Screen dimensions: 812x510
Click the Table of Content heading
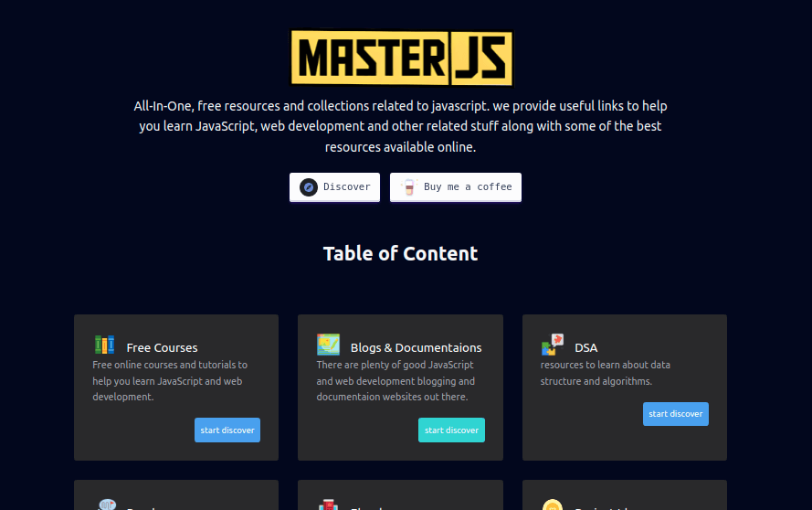(400, 253)
